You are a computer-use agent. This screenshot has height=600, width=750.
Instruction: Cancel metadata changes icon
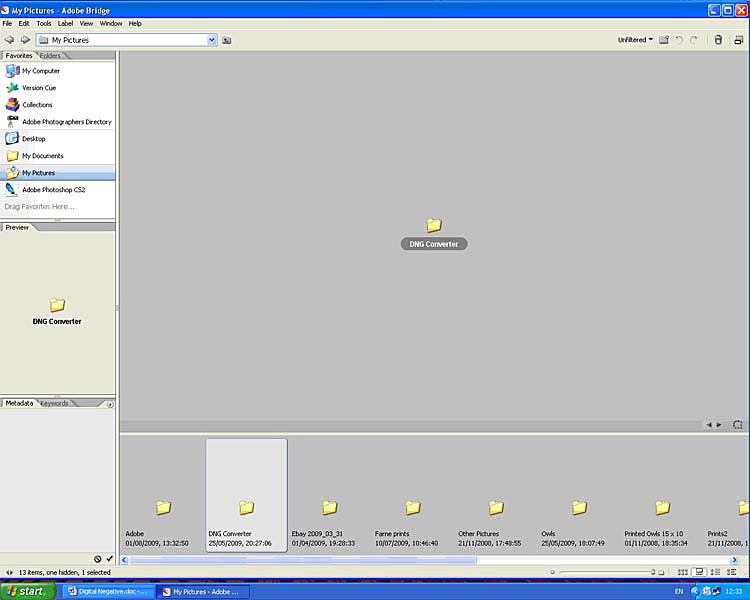pyautogui.click(x=98, y=559)
